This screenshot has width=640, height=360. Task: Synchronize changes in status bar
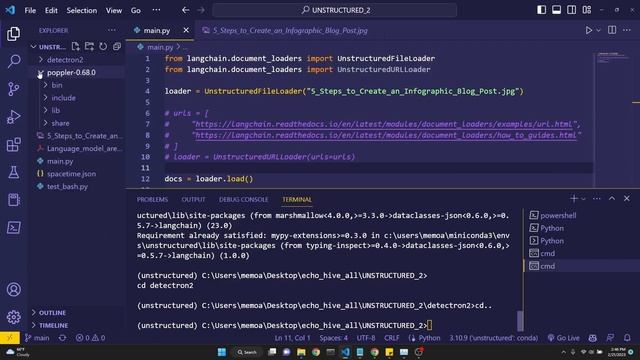(62, 338)
